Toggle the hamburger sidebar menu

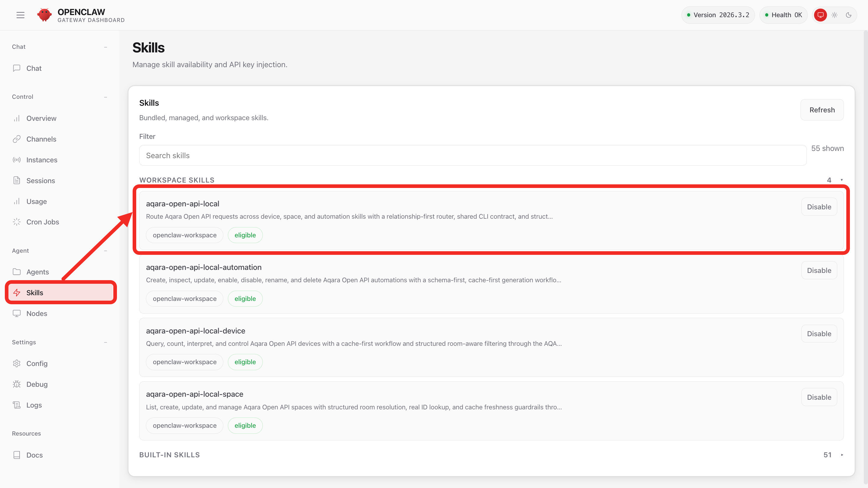pos(20,15)
